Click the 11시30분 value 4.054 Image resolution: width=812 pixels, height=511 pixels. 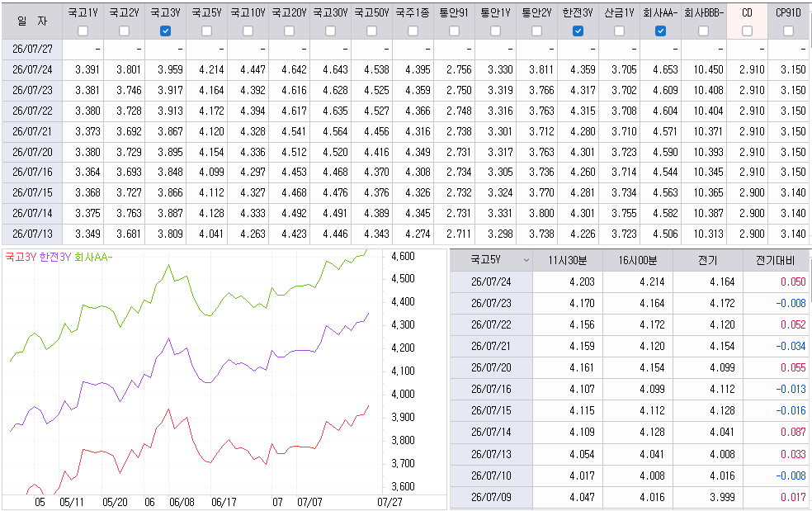582,454
